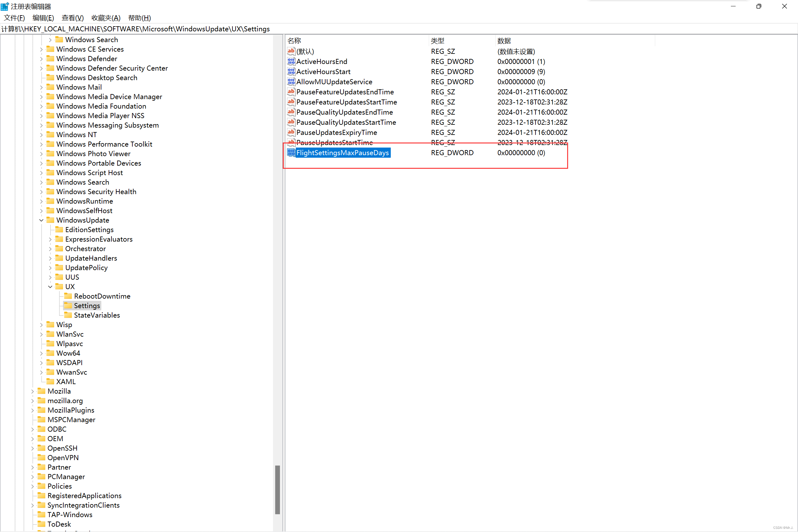Image resolution: width=798 pixels, height=532 pixels.
Task: Open the 文件(F) menu
Action: pyautogui.click(x=14, y=18)
